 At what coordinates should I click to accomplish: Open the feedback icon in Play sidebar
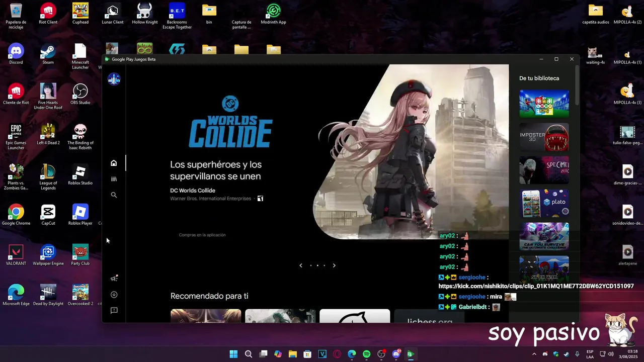114,311
